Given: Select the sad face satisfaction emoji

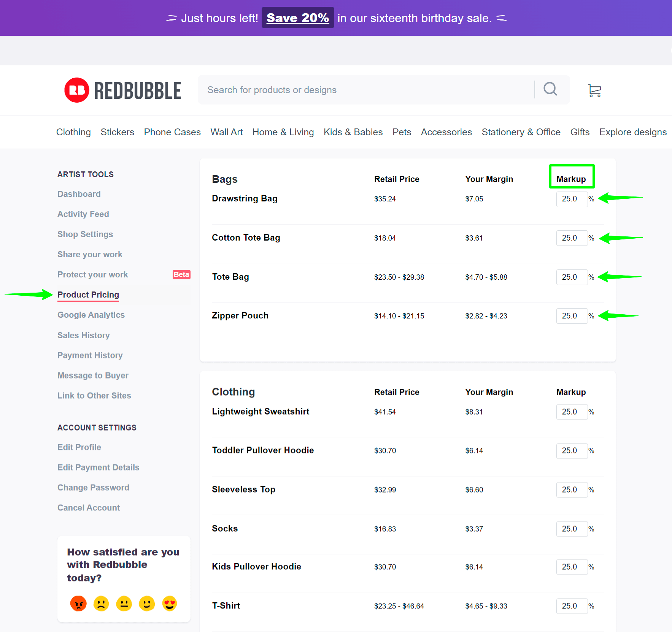Looking at the screenshot, I should tap(101, 603).
